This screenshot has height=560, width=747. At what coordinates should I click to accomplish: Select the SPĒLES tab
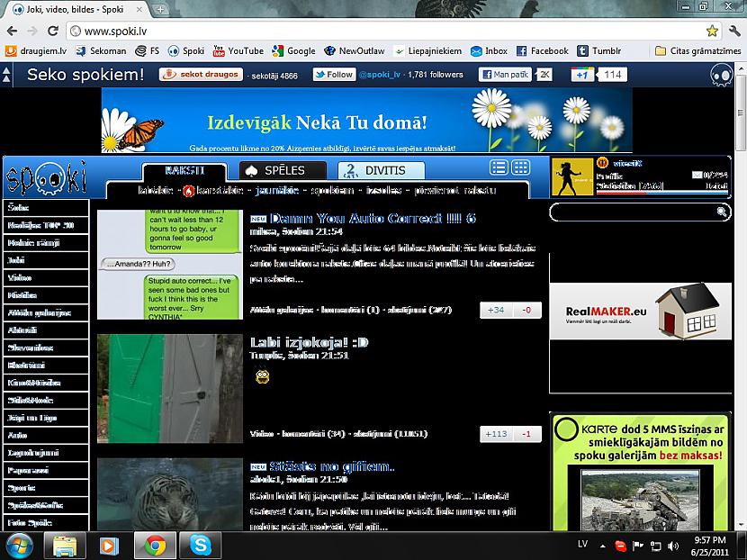tap(283, 171)
